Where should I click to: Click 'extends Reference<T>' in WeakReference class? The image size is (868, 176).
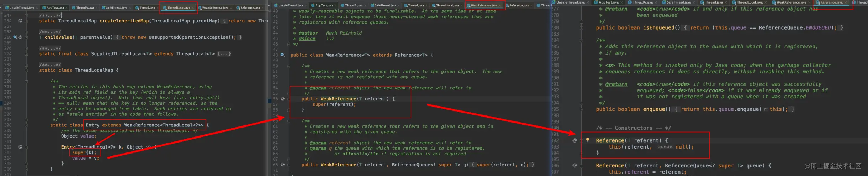(x=400, y=55)
